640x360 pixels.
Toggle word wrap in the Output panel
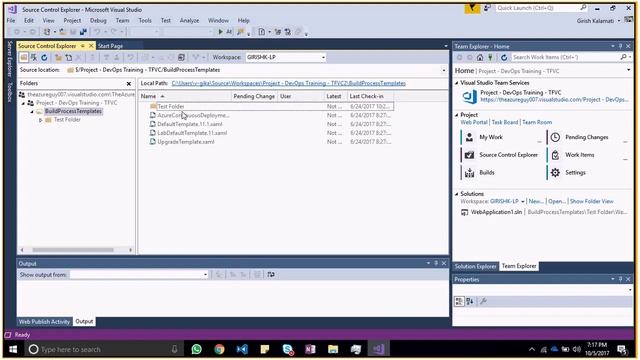point(271,275)
